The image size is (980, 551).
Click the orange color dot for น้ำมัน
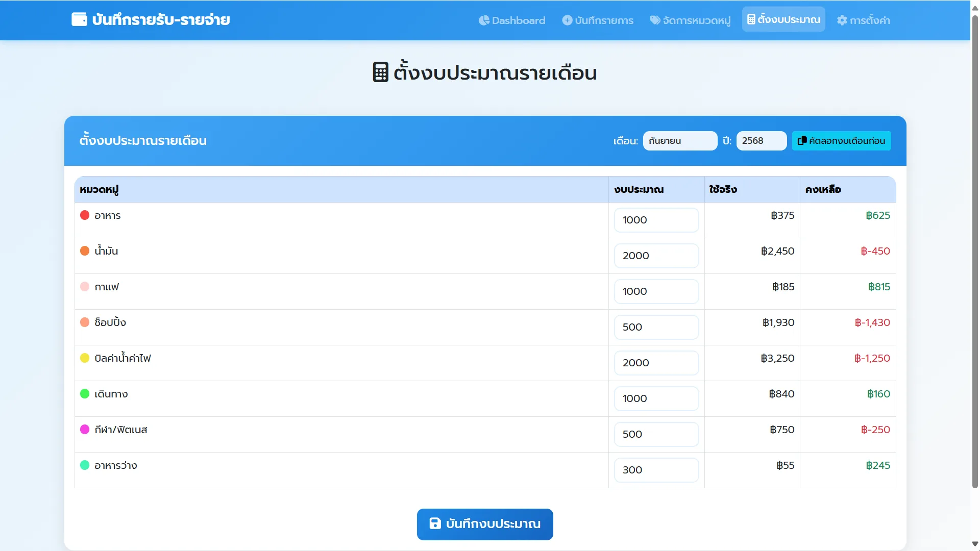tap(85, 251)
